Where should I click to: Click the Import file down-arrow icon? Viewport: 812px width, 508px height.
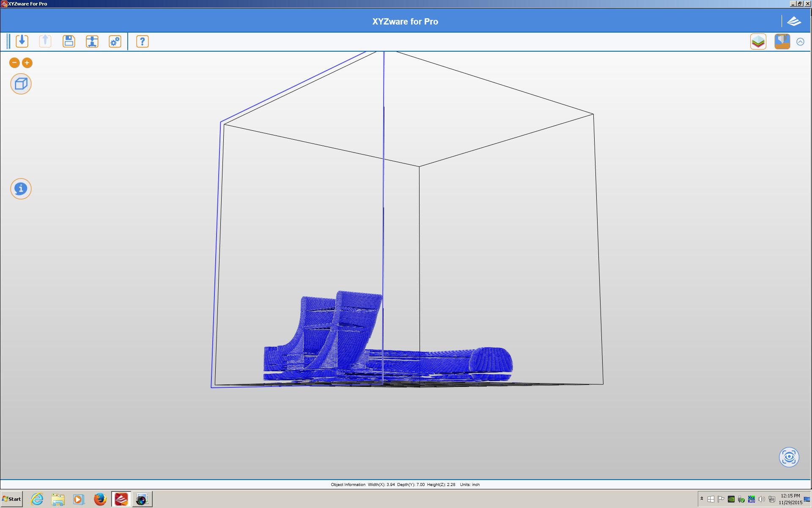[x=22, y=41]
